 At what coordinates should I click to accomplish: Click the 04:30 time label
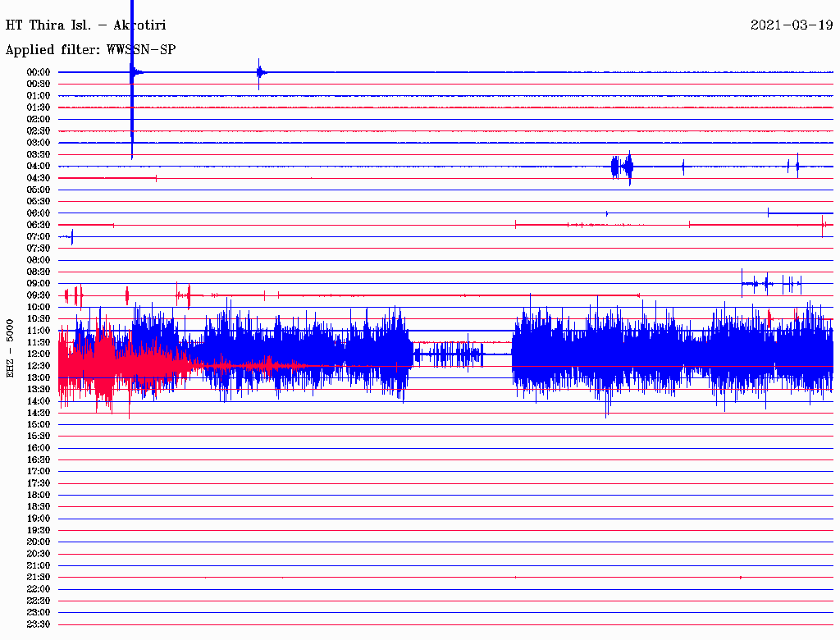(x=39, y=178)
